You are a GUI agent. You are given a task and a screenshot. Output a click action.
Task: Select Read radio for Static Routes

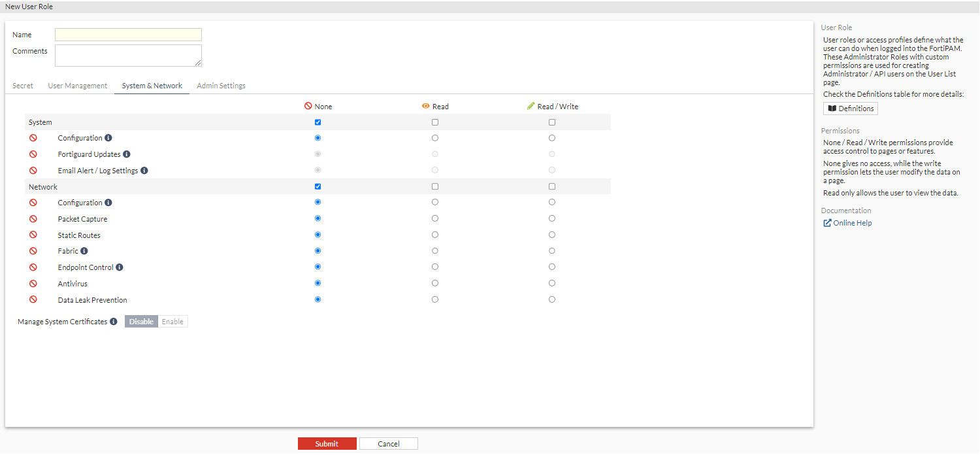pyautogui.click(x=435, y=235)
